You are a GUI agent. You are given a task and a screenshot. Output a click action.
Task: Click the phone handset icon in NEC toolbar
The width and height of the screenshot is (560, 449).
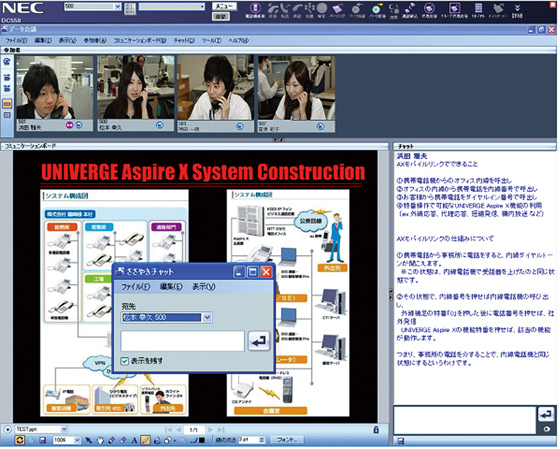coord(255,9)
